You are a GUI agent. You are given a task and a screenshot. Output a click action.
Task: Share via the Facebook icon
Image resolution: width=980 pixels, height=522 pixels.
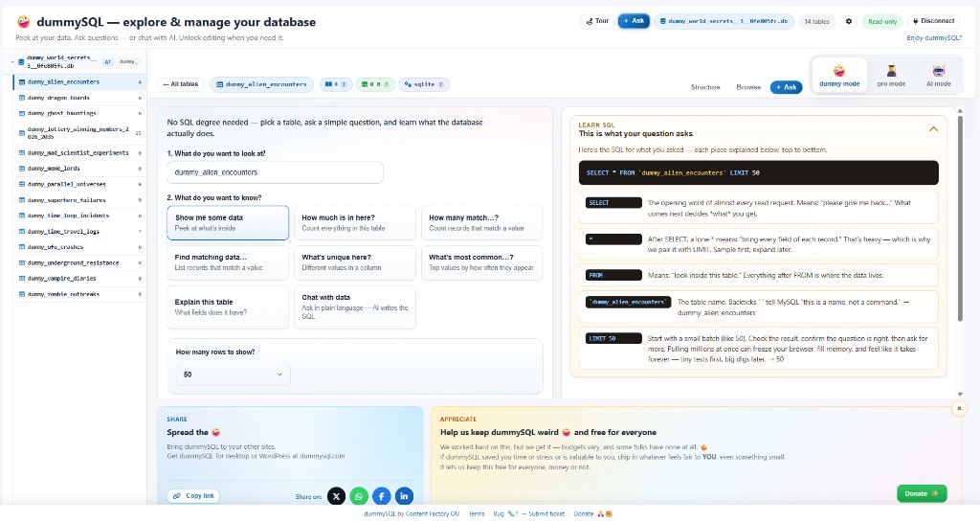point(381,496)
